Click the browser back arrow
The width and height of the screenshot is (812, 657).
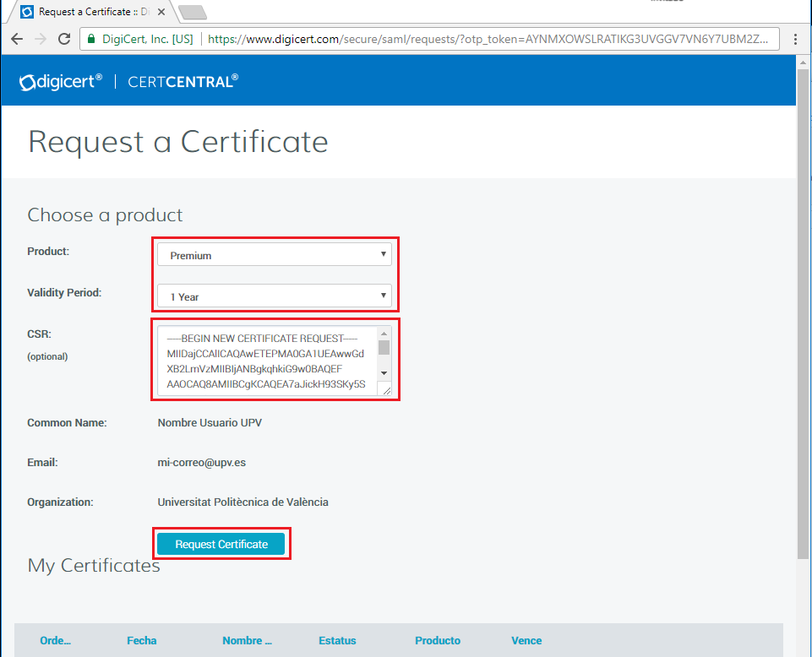[x=17, y=39]
